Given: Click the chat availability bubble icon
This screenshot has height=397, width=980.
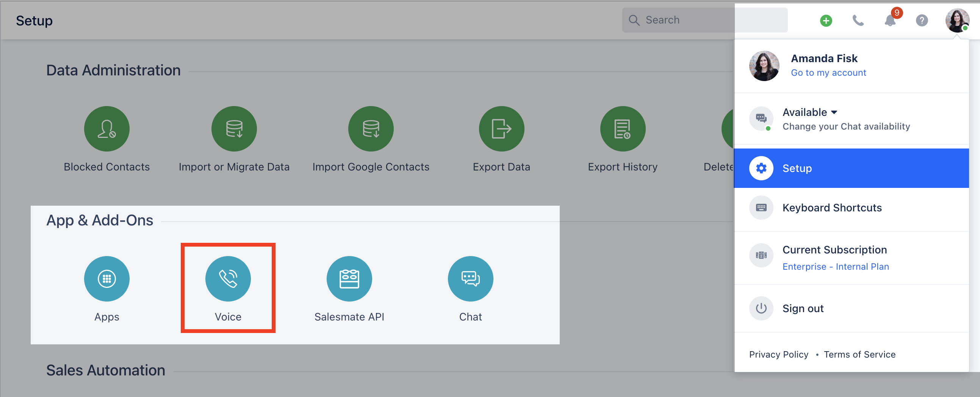Looking at the screenshot, I should pos(761,119).
